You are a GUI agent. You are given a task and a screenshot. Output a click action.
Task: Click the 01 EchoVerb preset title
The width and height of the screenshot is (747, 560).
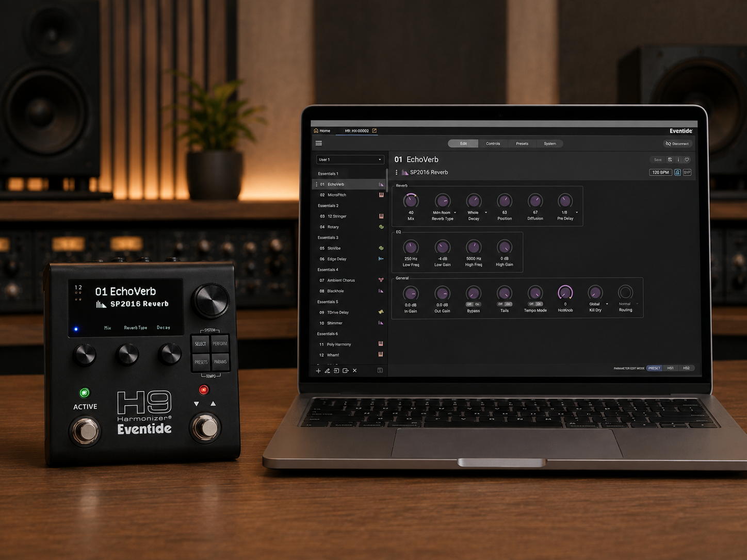pyautogui.click(x=416, y=160)
